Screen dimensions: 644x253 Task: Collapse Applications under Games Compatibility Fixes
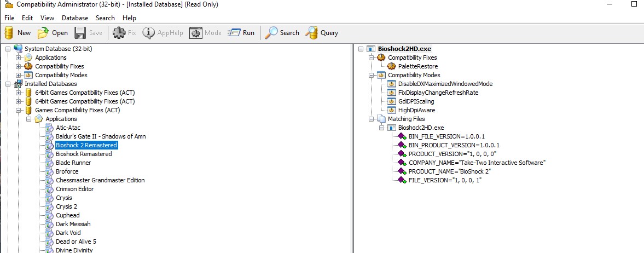29,119
